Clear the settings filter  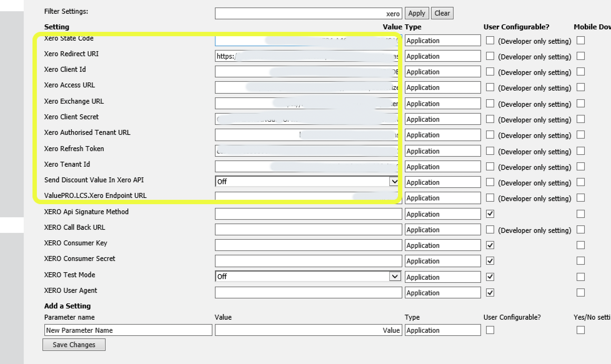[x=442, y=13]
